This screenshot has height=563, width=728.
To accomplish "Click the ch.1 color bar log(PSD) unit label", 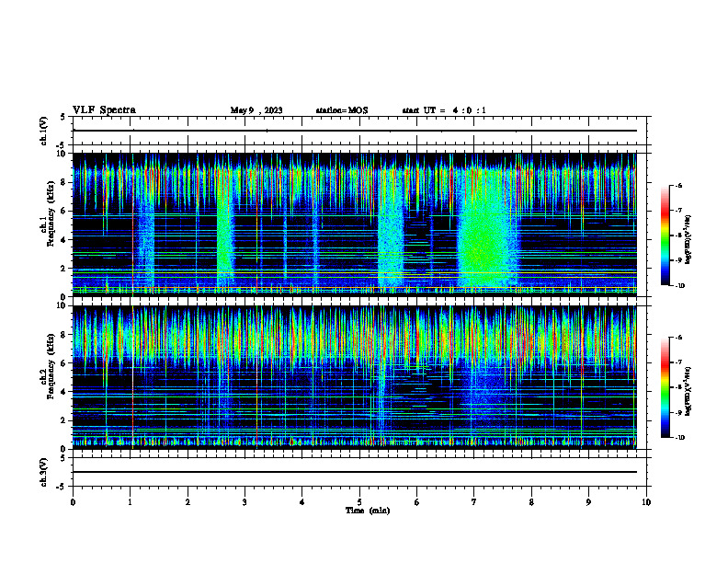I will (688, 239).
